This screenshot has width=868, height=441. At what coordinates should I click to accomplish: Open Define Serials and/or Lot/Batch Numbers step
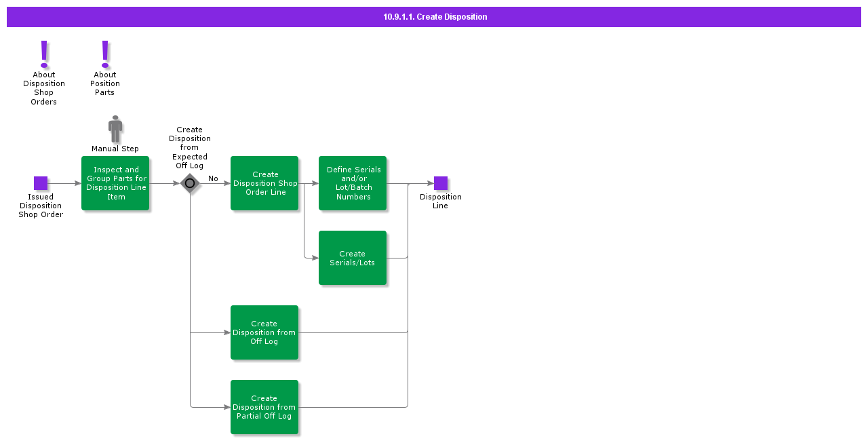353,183
